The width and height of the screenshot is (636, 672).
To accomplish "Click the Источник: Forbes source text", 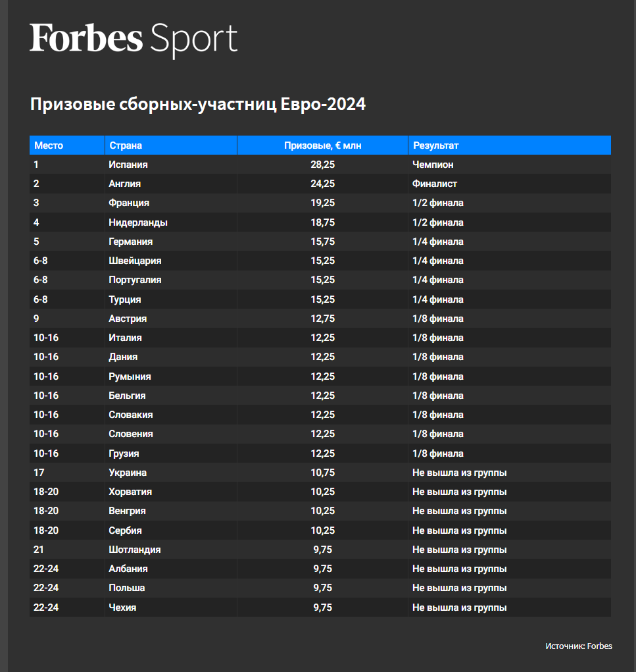I will click(x=579, y=646).
